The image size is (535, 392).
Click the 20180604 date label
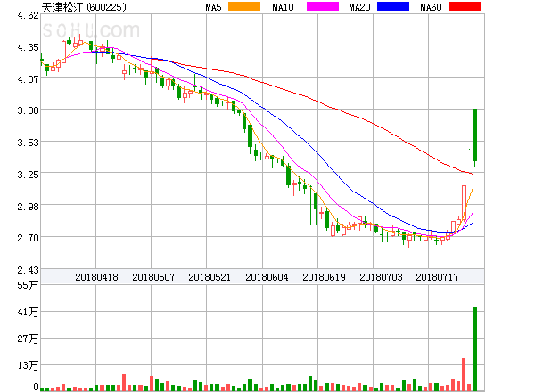point(267,277)
